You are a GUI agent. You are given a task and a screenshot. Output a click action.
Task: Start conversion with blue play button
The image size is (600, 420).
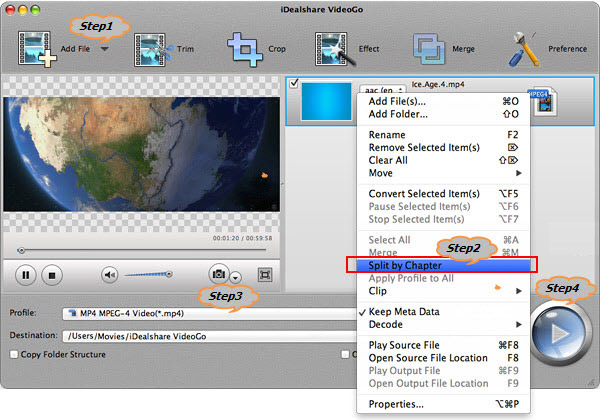[x=559, y=334]
